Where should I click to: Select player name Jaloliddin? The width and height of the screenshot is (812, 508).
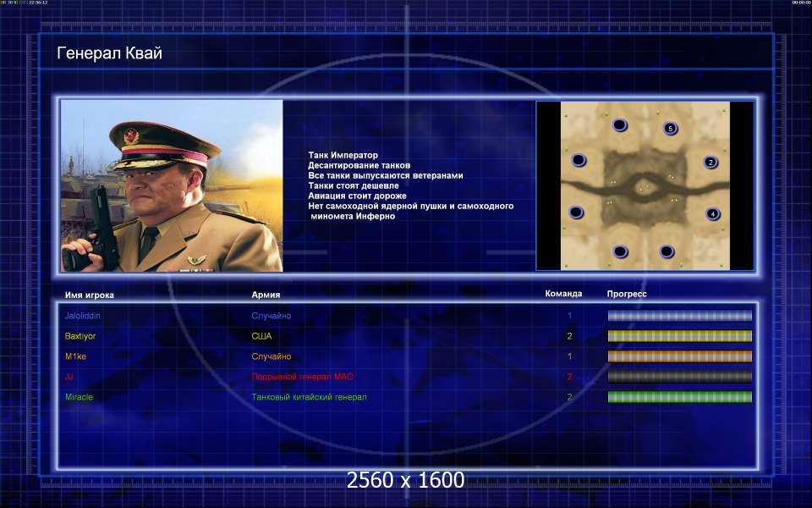[x=82, y=316]
